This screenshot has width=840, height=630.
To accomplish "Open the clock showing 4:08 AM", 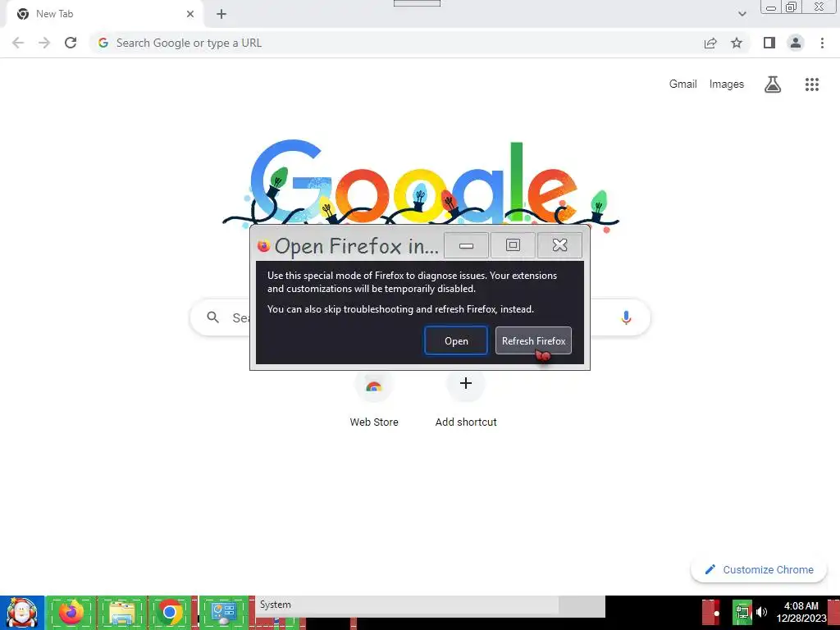I will tap(801, 612).
